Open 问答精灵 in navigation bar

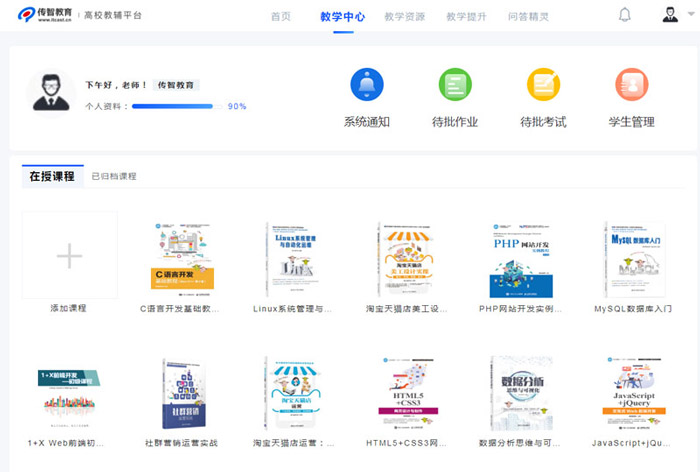(x=528, y=17)
